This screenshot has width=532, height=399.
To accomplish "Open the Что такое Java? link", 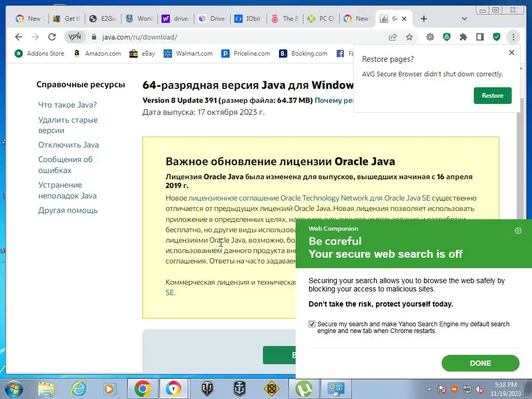I will [x=68, y=105].
